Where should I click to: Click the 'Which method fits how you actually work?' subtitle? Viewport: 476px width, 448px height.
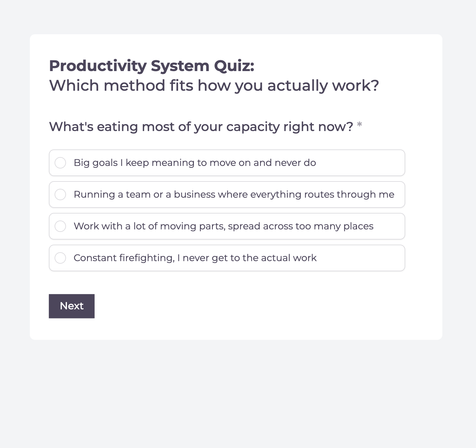[214, 86]
